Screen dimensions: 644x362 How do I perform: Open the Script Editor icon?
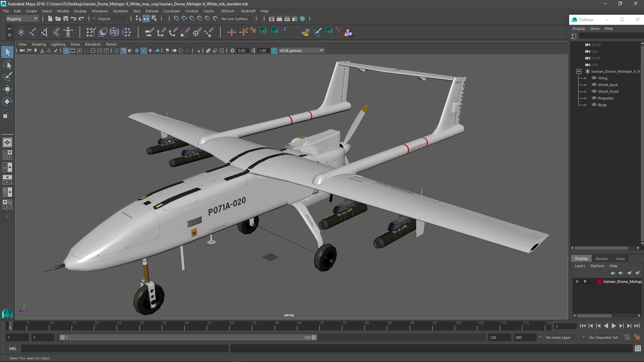pyautogui.click(x=638, y=349)
